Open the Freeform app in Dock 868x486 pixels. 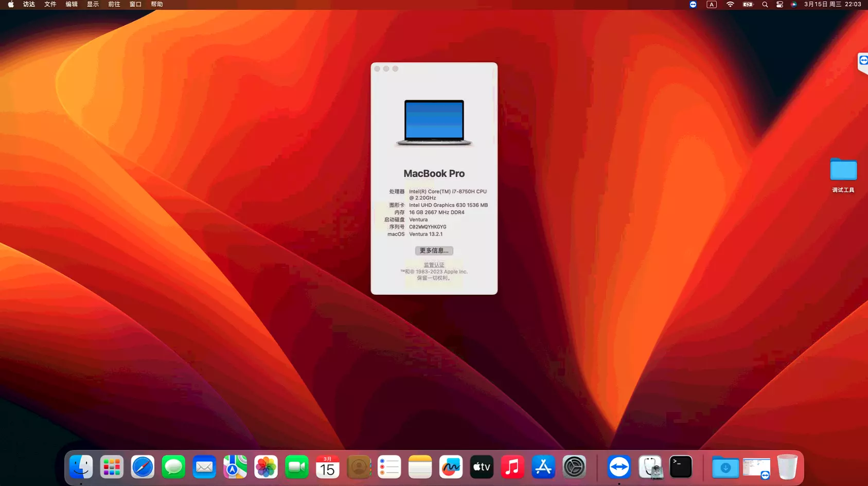click(451, 467)
